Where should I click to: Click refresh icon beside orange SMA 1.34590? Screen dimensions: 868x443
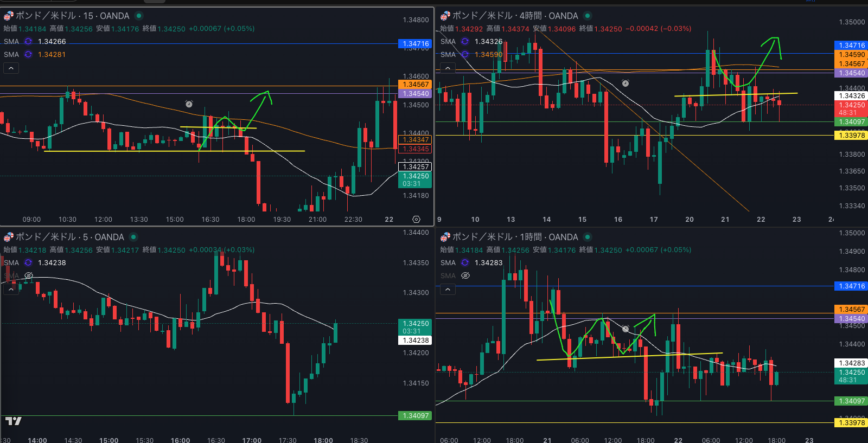click(x=465, y=55)
